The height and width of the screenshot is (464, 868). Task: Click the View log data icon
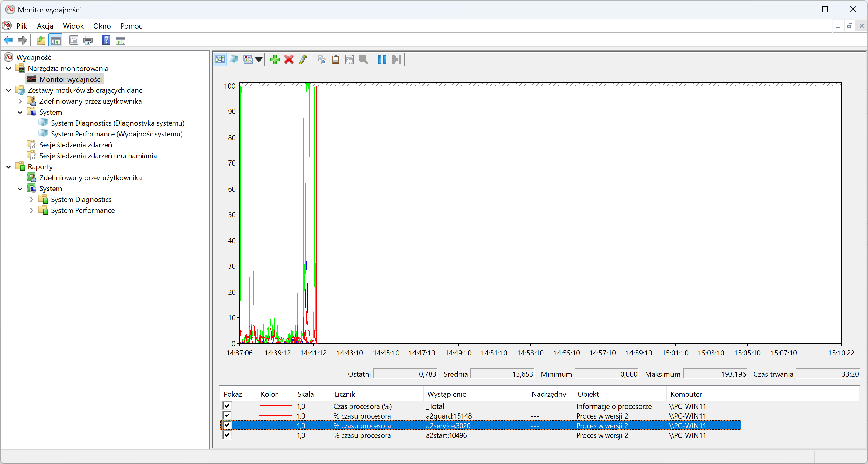click(x=233, y=60)
